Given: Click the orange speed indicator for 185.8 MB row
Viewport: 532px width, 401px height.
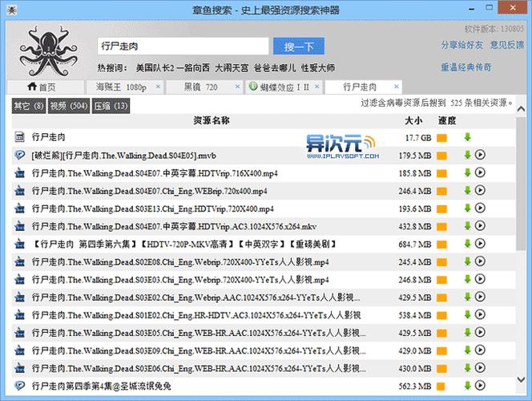Looking at the screenshot, I should pyautogui.click(x=441, y=173).
